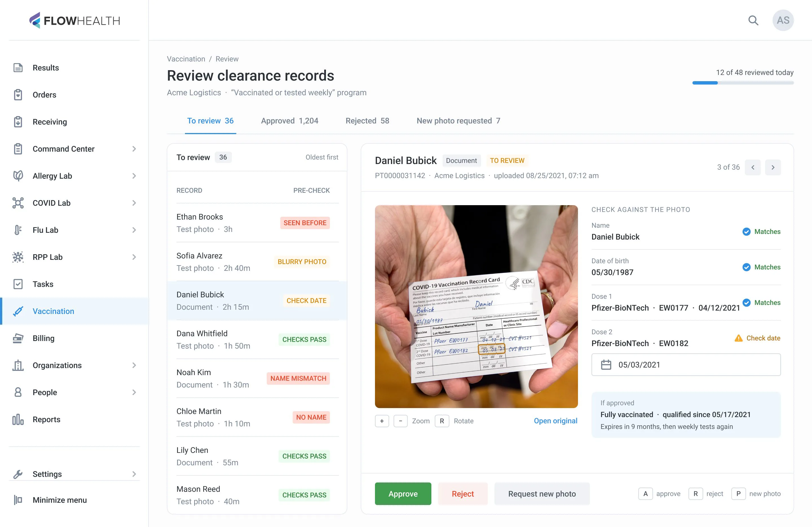Screen dimensions: 812x527
Task: Click the reviewed today progress bar
Action: coord(743,83)
